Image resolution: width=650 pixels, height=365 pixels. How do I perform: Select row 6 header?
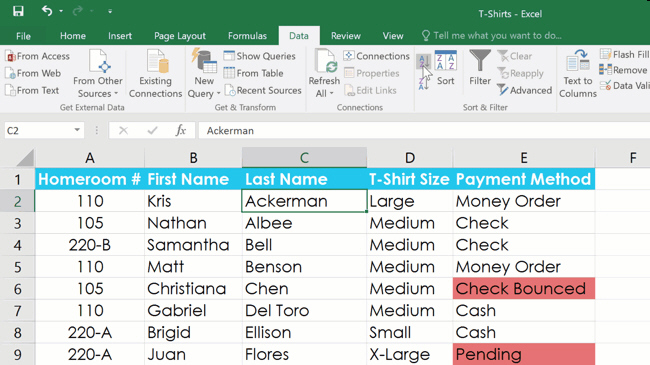pos(17,289)
